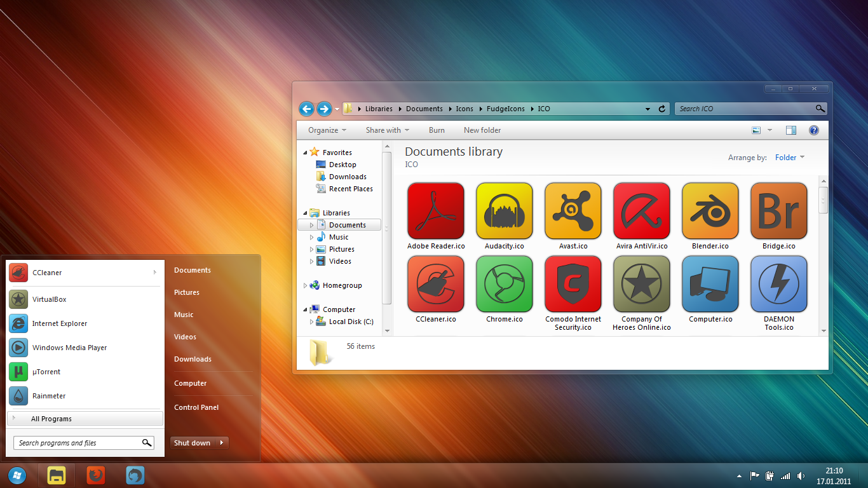This screenshot has height=488, width=868.
Task: Click the Explorer Back arrow button
Action: [x=306, y=109]
